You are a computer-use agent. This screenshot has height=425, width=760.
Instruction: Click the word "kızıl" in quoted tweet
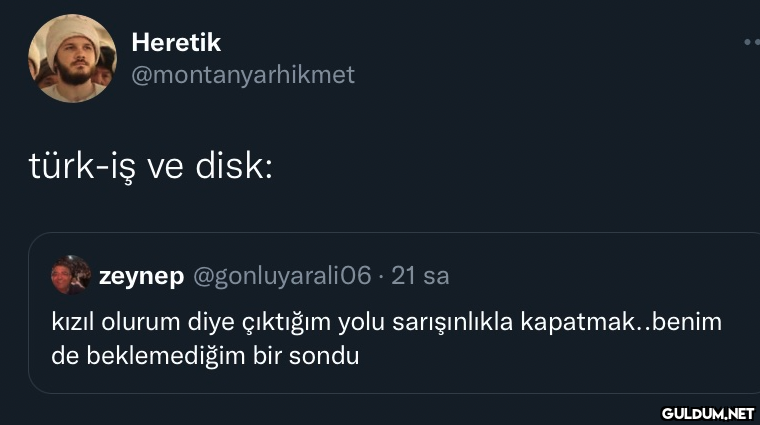[x=72, y=323]
